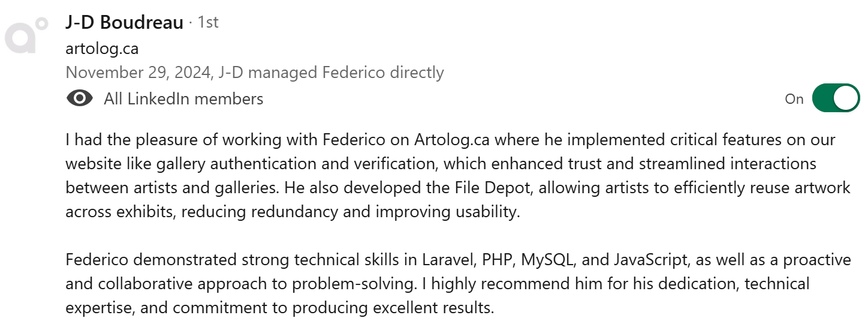The width and height of the screenshot is (868, 324).
Task: Click the white knob of the toggle switch
Action: point(846,98)
